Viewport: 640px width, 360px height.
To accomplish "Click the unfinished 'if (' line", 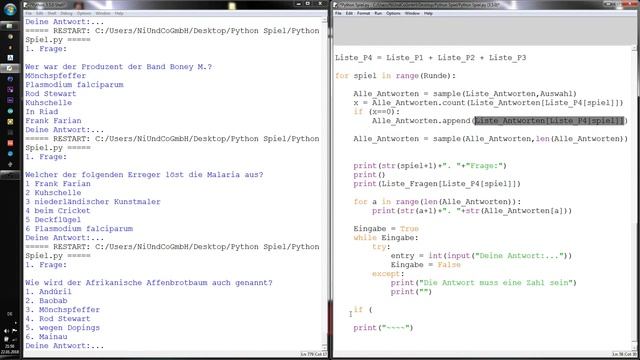I will click(x=363, y=309).
